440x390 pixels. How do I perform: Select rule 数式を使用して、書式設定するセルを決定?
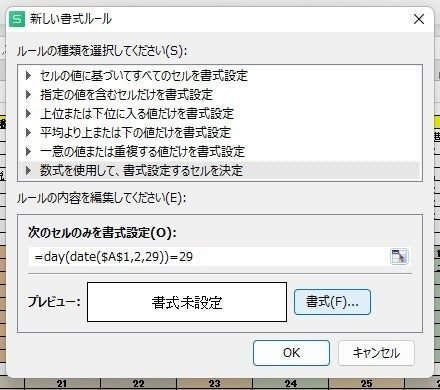tap(220, 171)
